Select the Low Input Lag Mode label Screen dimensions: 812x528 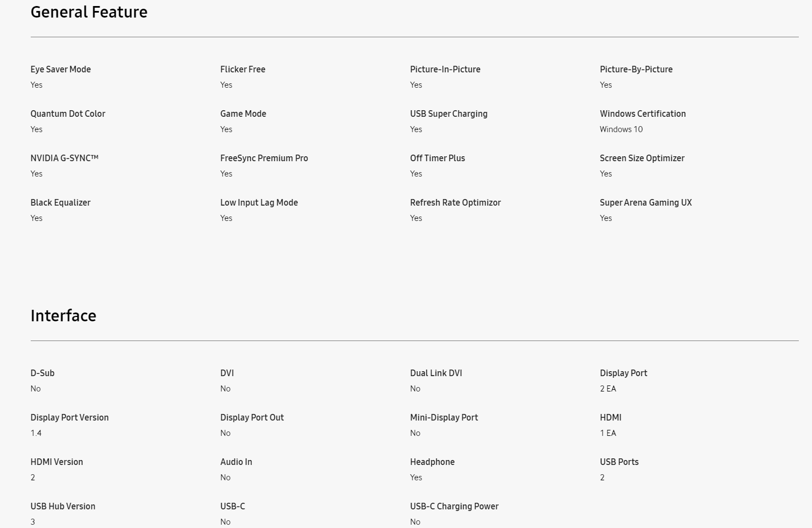pos(260,202)
